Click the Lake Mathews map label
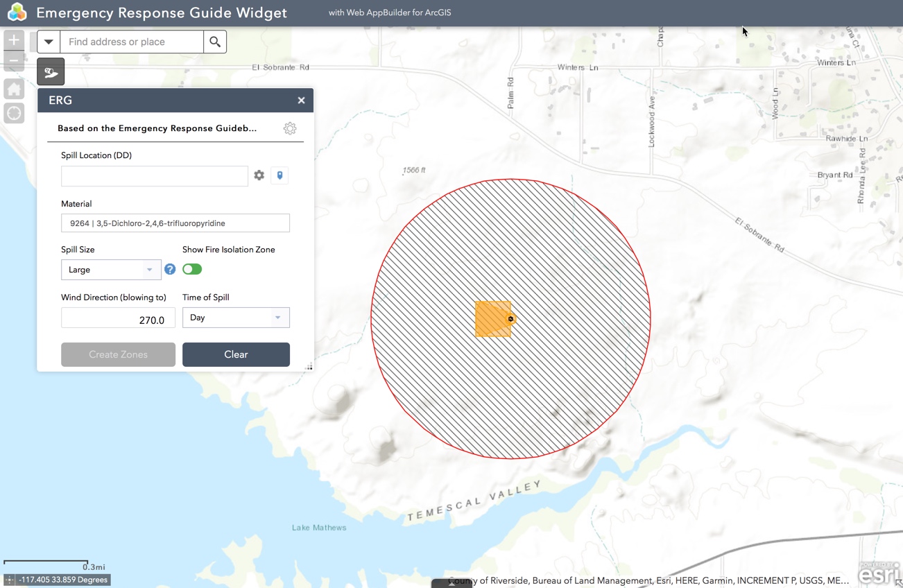903x588 pixels. click(x=319, y=528)
